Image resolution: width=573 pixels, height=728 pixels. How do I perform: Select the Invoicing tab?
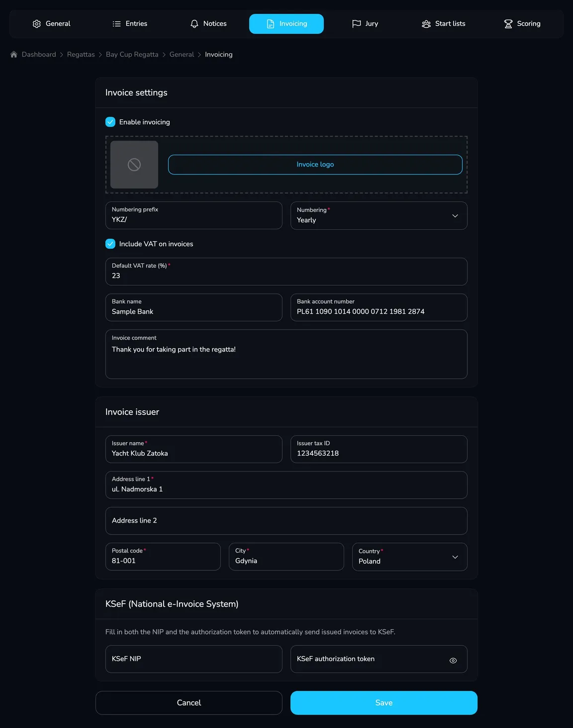pos(286,24)
